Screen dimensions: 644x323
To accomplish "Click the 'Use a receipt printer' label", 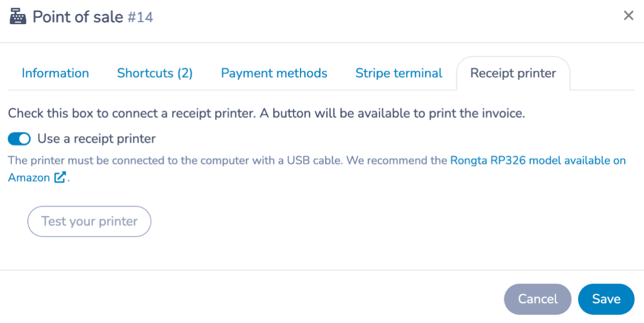I will [x=96, y=139].
